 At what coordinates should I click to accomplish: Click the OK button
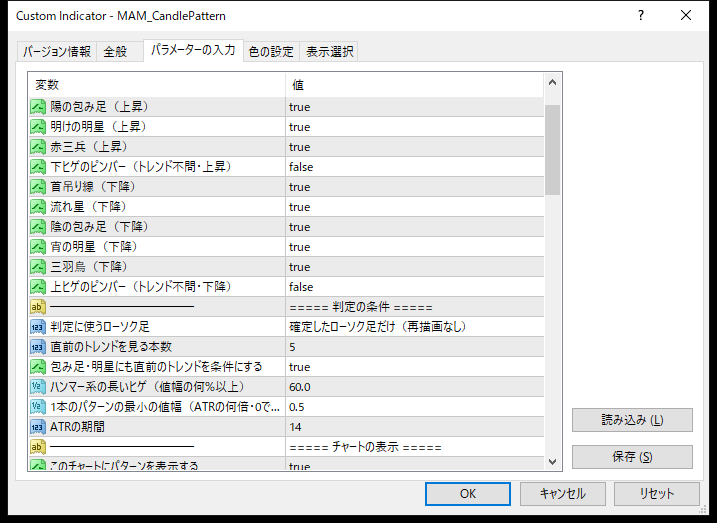click(x=468, y=494)
